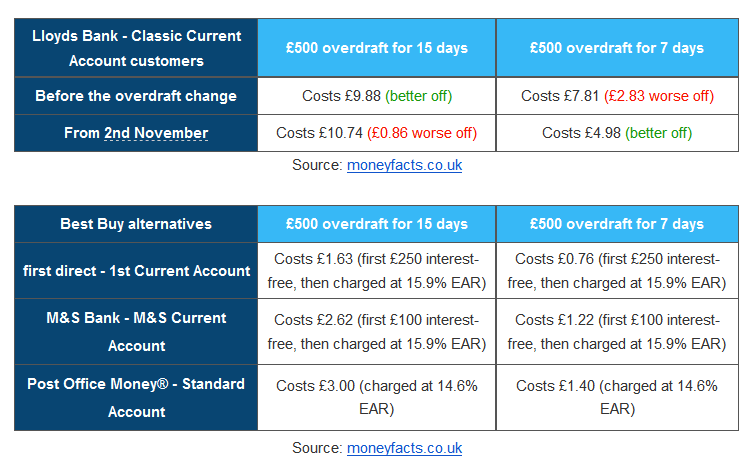This screenshot has width=749, height=464.
Task: Click the cell starting with "Costs £2.62"
Action: (377, 331)
